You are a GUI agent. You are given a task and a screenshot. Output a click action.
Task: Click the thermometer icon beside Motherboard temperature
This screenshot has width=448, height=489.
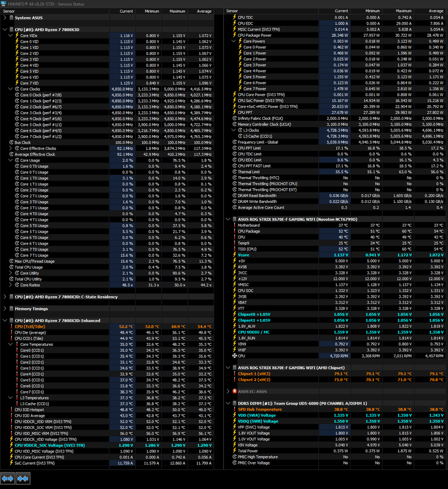pyautogui.click(x=235, y=225)
